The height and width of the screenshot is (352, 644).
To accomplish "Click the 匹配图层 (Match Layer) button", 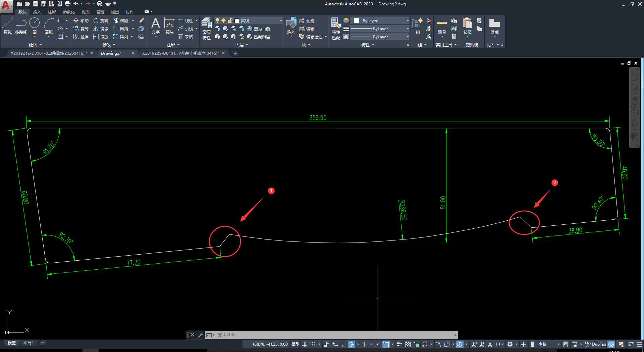I will 258,37.
